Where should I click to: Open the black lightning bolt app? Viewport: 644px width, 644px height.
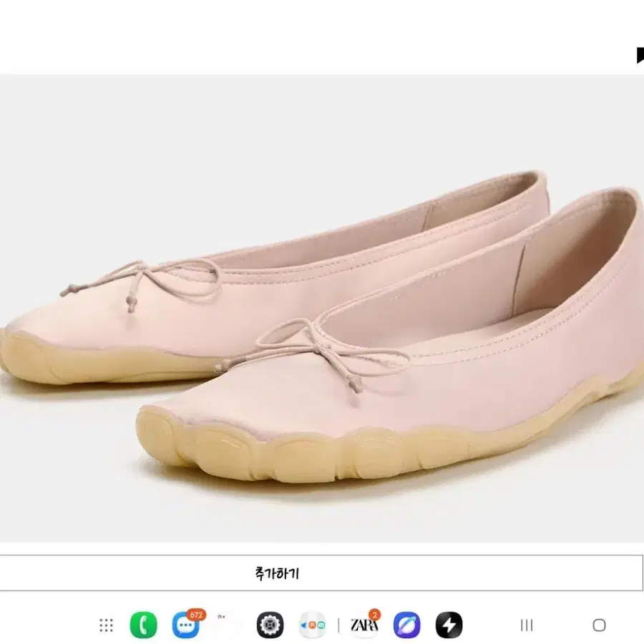(449, 625)
